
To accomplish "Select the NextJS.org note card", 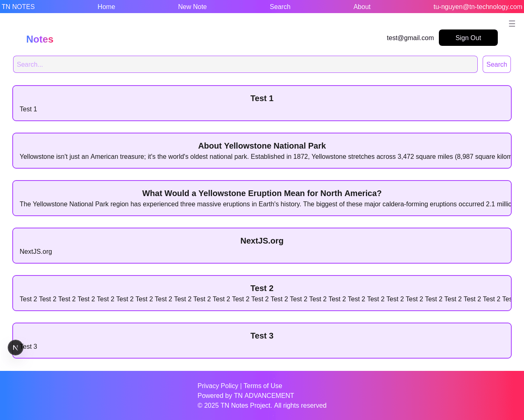I will coord(262,246).
